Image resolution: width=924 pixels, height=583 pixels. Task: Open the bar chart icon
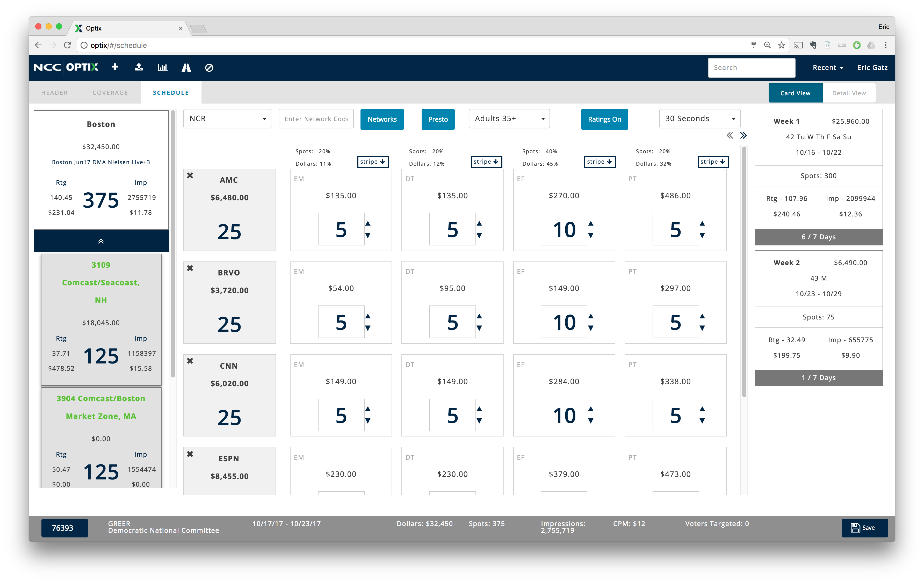coord(163,68)
